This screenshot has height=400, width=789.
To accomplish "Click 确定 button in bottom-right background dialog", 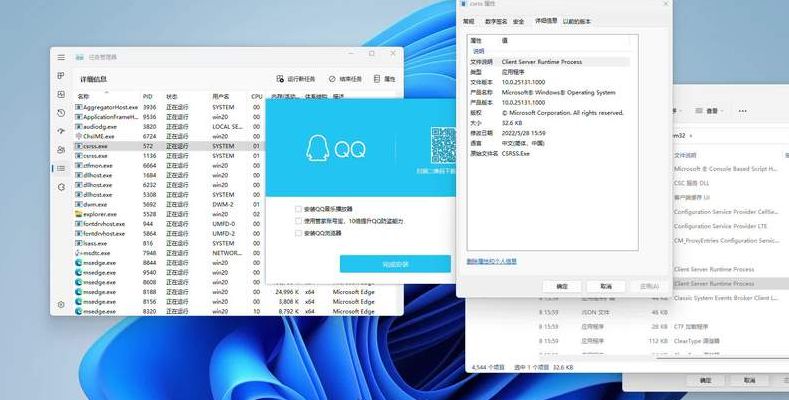I will 705,380.
